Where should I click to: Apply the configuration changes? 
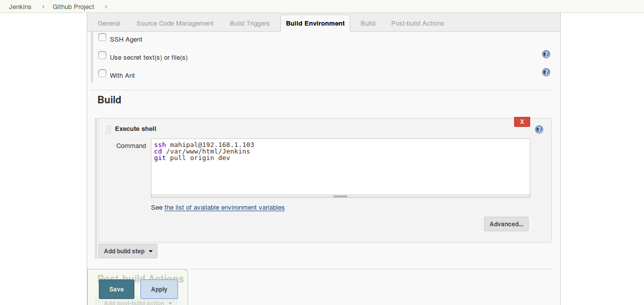tap(159, 289)
